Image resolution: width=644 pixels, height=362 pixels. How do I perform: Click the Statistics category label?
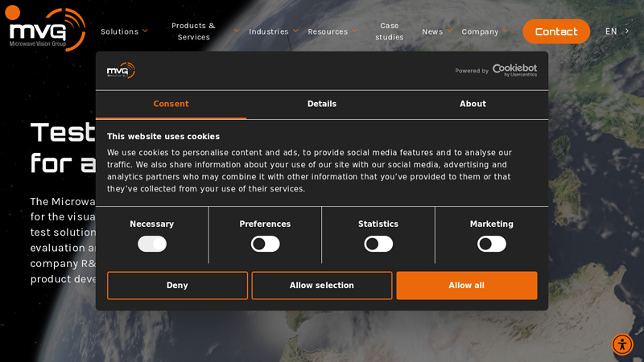378,224
